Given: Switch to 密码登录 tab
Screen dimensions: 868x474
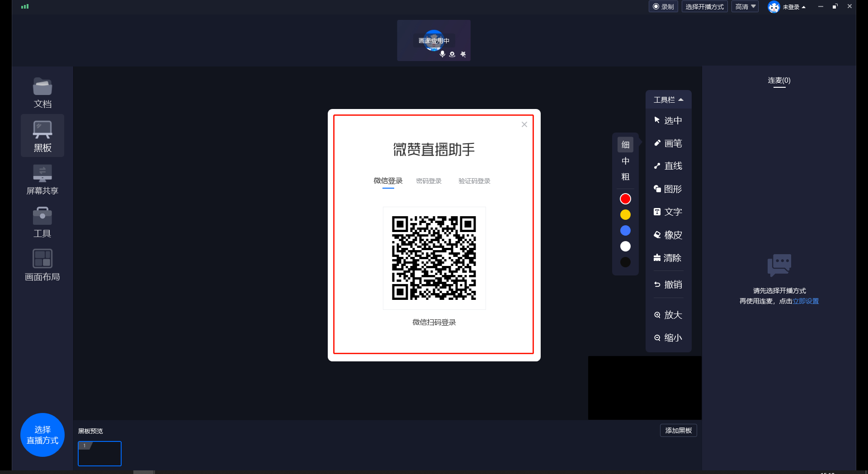Looking at the screenshot, I should pyautogui.click(x=429, y=181).
